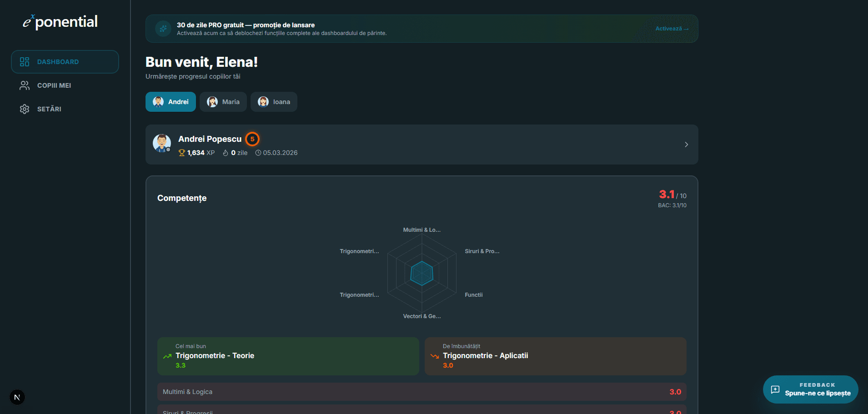Click the Competențe heading
Viewport: 868px width, 414px height.
[182, 198]
